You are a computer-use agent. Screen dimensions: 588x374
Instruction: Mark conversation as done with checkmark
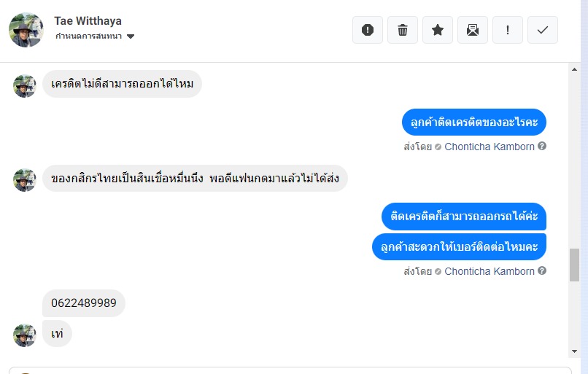[x=543, y=30]
